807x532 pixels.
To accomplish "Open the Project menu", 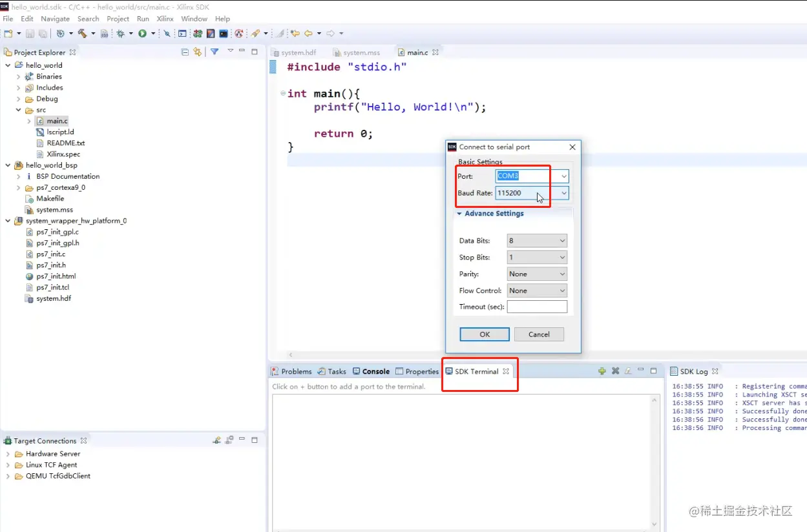I will [x=118, y=19].
